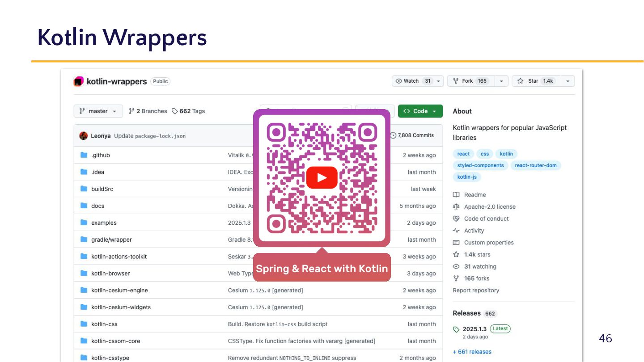Select the styled-components topic tag
Viewport: 644px width, 362px height.
pos(480,165)
